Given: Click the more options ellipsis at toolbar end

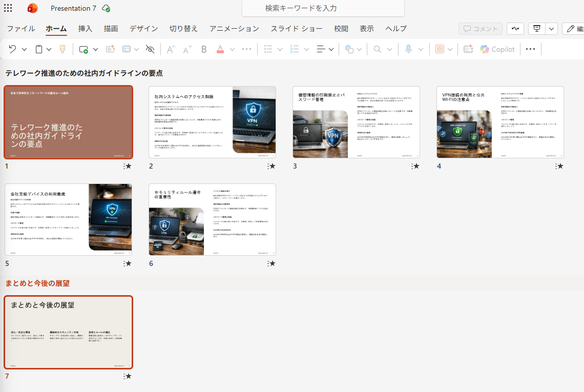Looking at the screenshot, I should pos(530,49).
